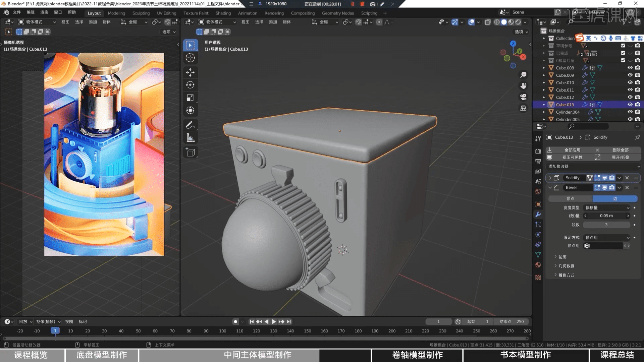The height and width of the screenshot is (362, 644).
Task: Open the 限定方式 顶点组 dropdown
Action: 607,238
